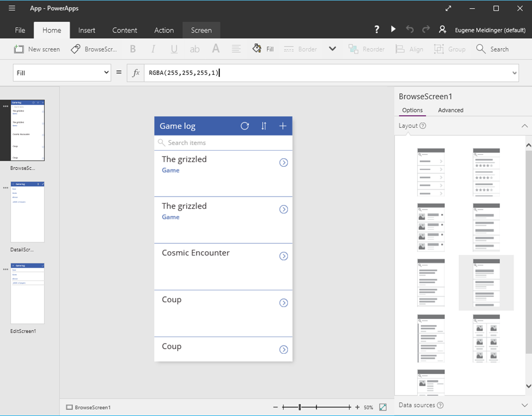Switch to the Action tab

164,30
